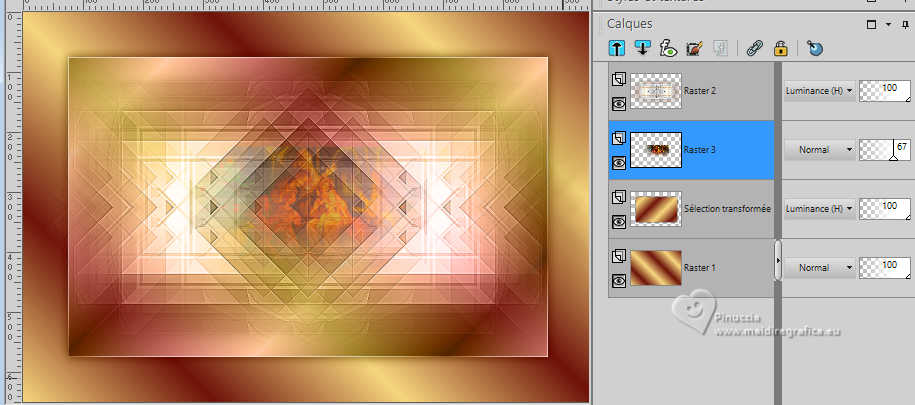Open Raster 1 blend mode Normal dropdown
The height and width of the screenshot is (405, 915).
tap(819, 267)
